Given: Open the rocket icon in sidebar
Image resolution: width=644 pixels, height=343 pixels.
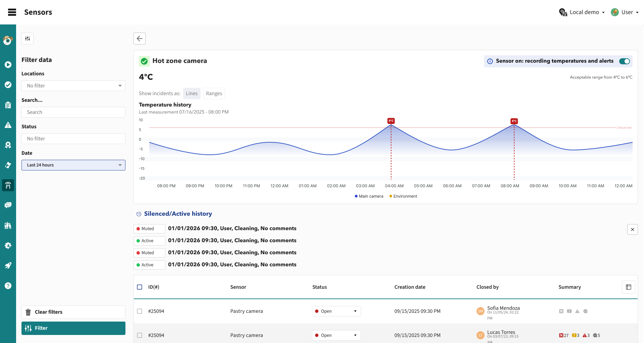Looking at the screenshot, I should [x=8, y=266].
